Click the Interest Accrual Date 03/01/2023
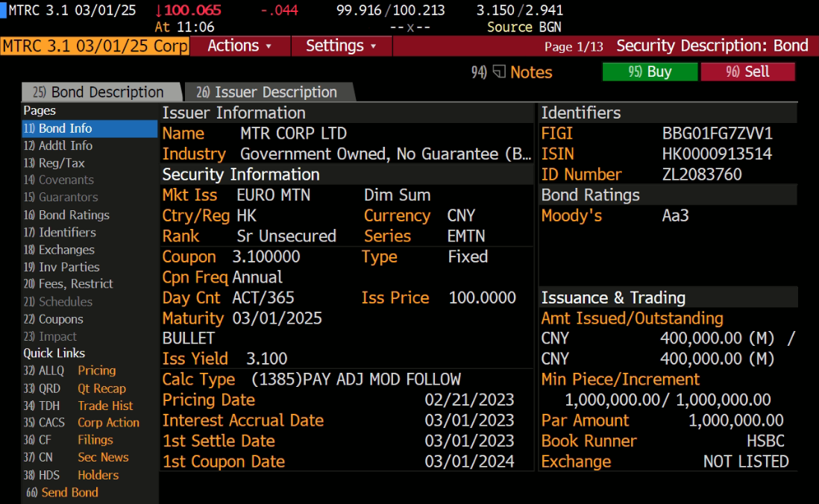819x504 pixels. point(469,420)
